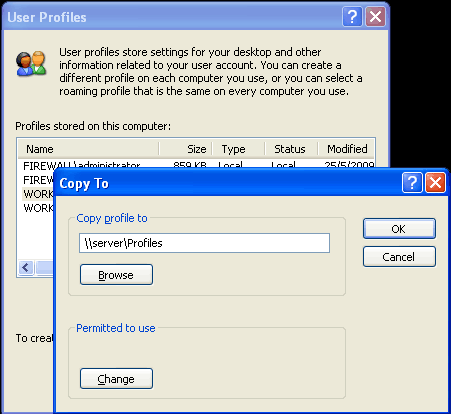451x414 pixels.
Task: Select the FIREWALL\administrator profile row
Action: 198,163
